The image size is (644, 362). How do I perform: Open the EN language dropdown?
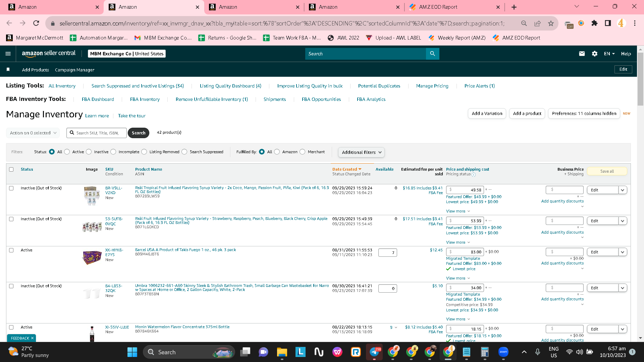click(609, 54)
